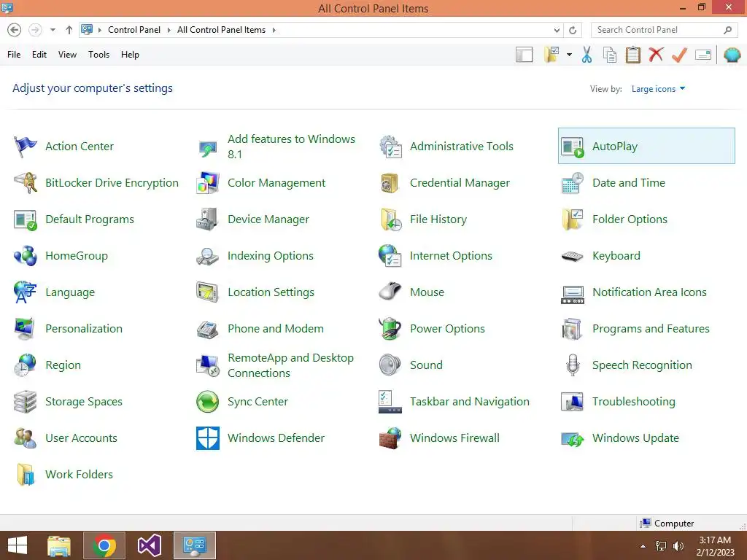Open the Administrative Tools icon
Viewport: 747px width, 560px height.
(x=390, y=146)
